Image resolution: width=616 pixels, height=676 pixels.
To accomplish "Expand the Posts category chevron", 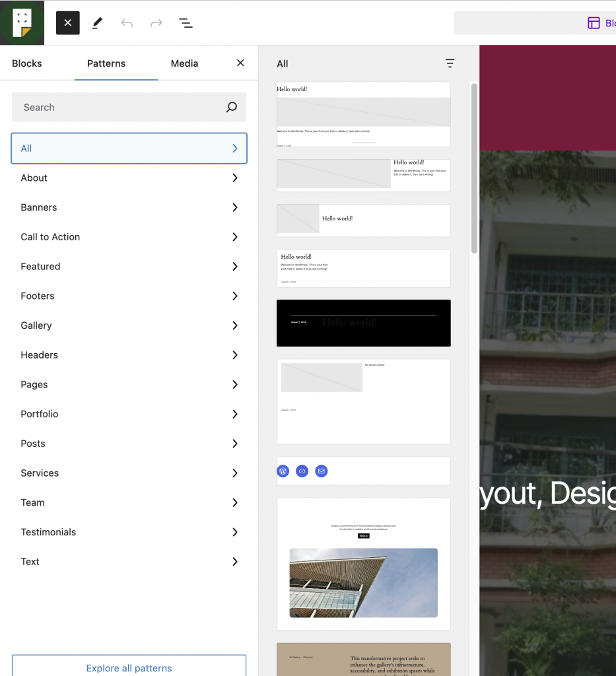I will (235, 444).
